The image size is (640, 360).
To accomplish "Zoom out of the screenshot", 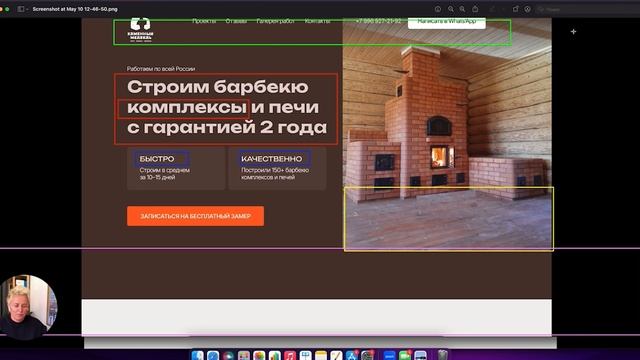I will [451, 9].
